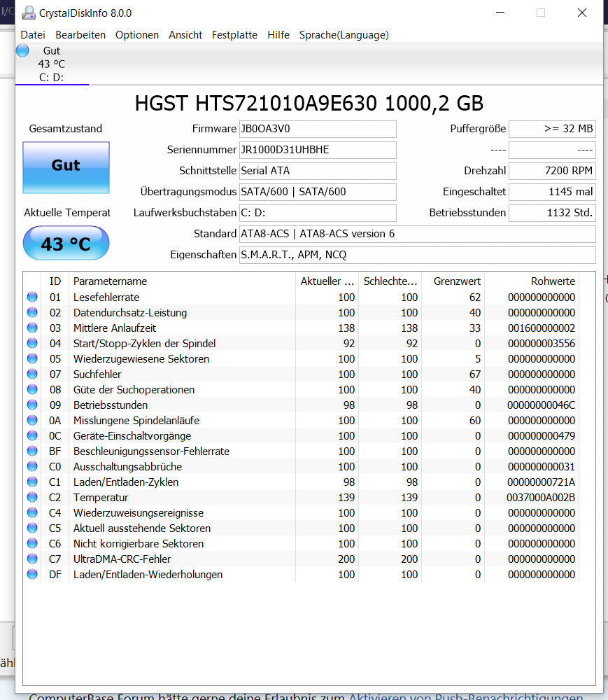Click status orb for 05 Wiederzugewiesene Sektoren
Image resolution: width=608 pixels, height=700 pixels.
(x=32, y=358)
